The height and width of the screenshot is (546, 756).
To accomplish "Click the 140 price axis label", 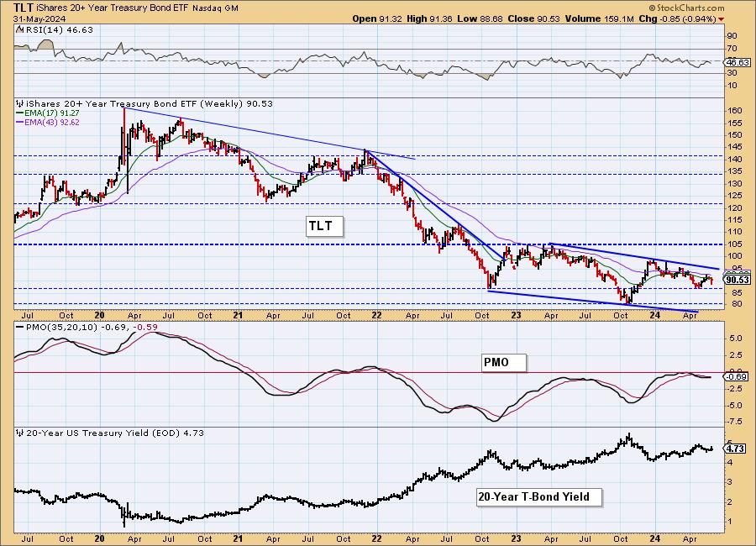I will click(x=735, y=159).
